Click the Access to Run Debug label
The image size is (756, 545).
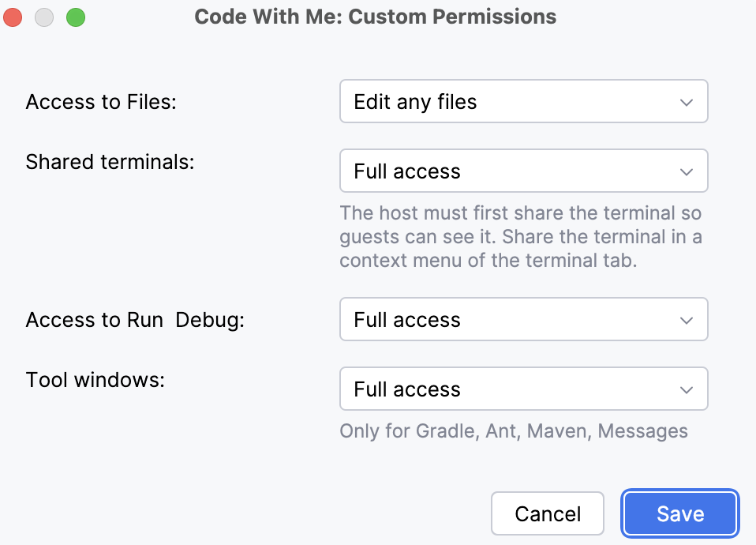(134, 319)
